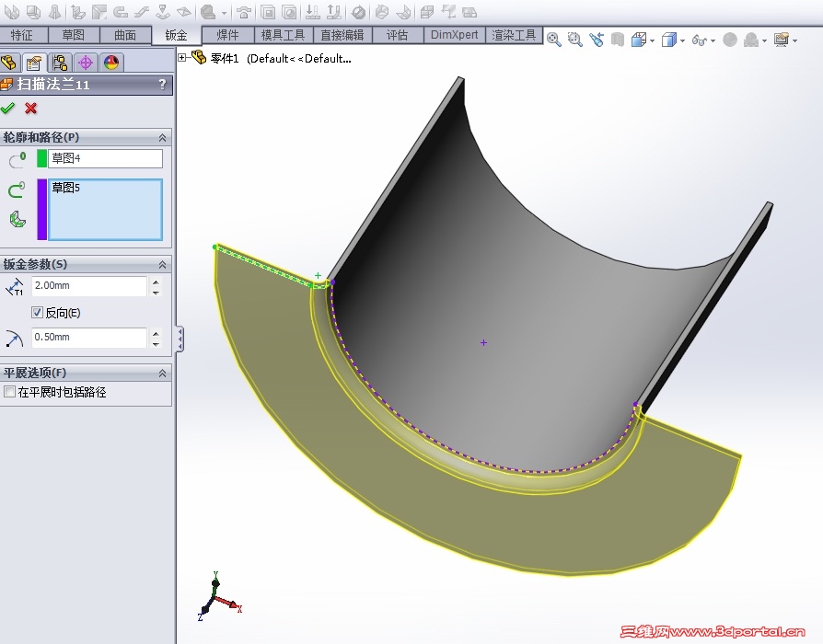
Task: Click the Corners tool icon in toolbar
Action: pos(209,12)
